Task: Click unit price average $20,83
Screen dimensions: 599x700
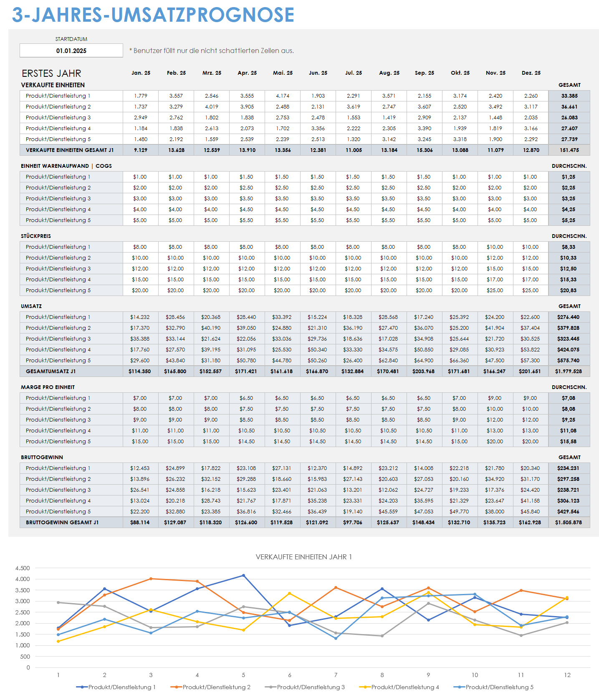Action: click(x=569, y=291)
